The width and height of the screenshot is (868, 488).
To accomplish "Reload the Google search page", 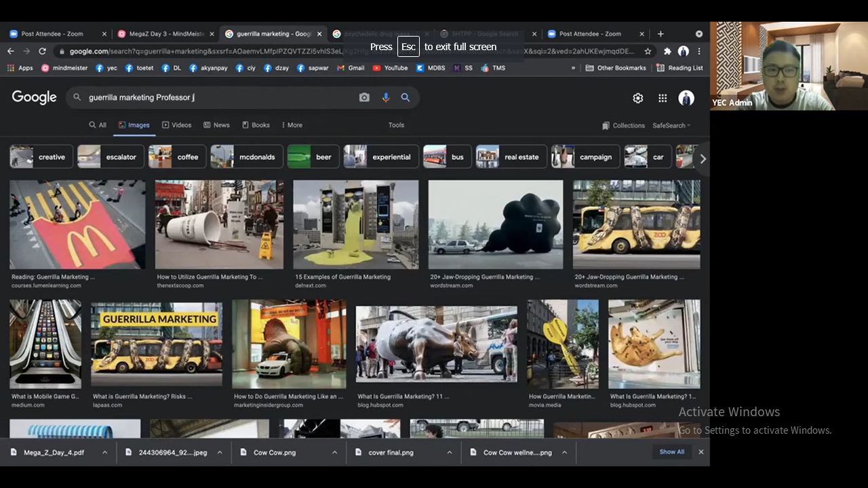I will pos(42,51).
